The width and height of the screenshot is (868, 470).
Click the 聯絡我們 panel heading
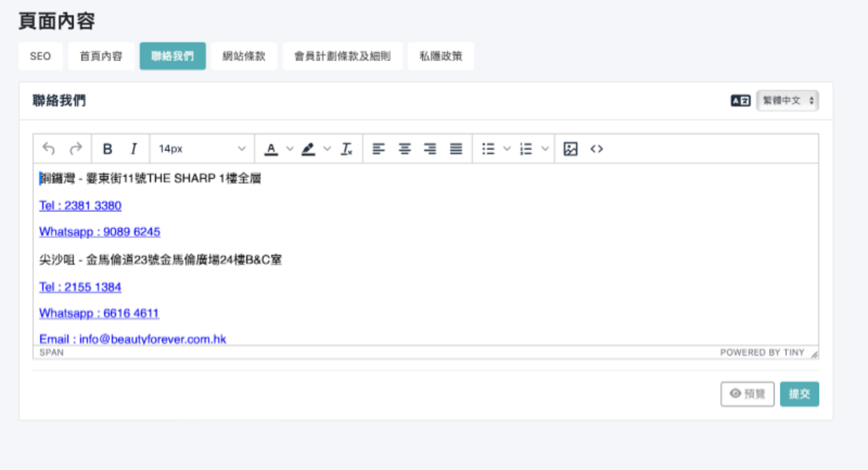(59, 100)
